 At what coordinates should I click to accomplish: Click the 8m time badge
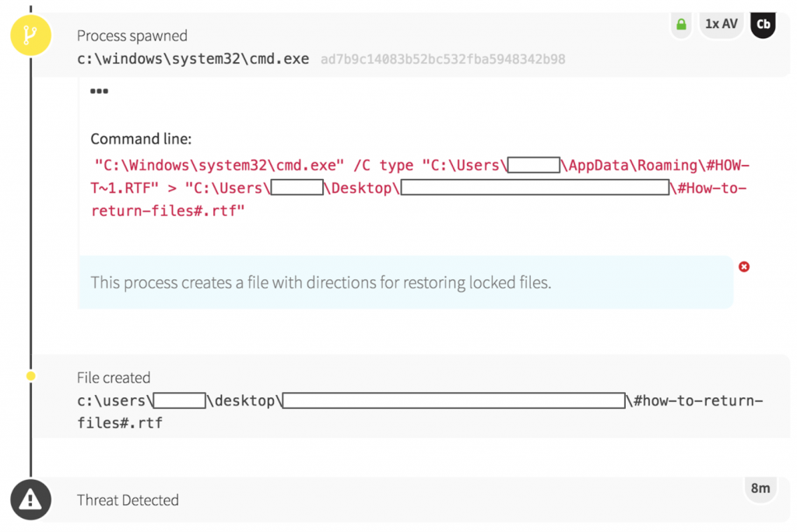coord(760,488)
